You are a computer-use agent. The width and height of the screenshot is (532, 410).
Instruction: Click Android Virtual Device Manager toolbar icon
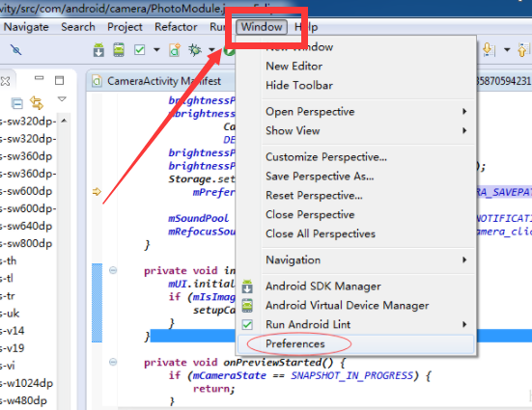tap(119, 50)
